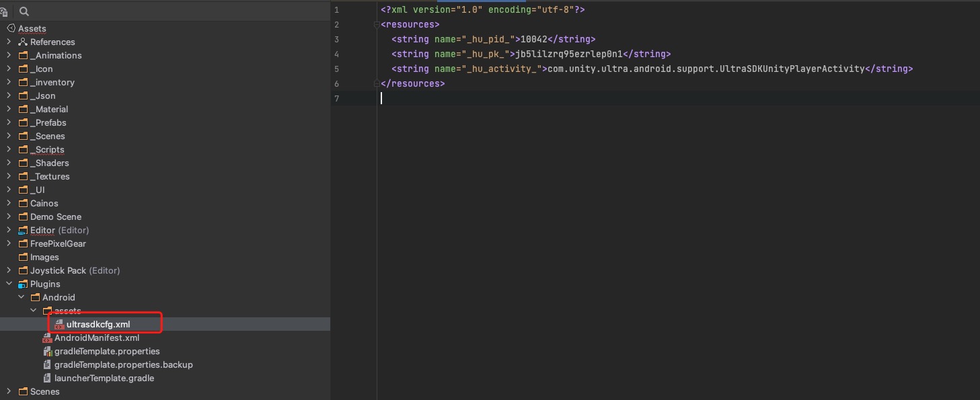
Task: Click the Android folder icon
Action: coord(35,297)
